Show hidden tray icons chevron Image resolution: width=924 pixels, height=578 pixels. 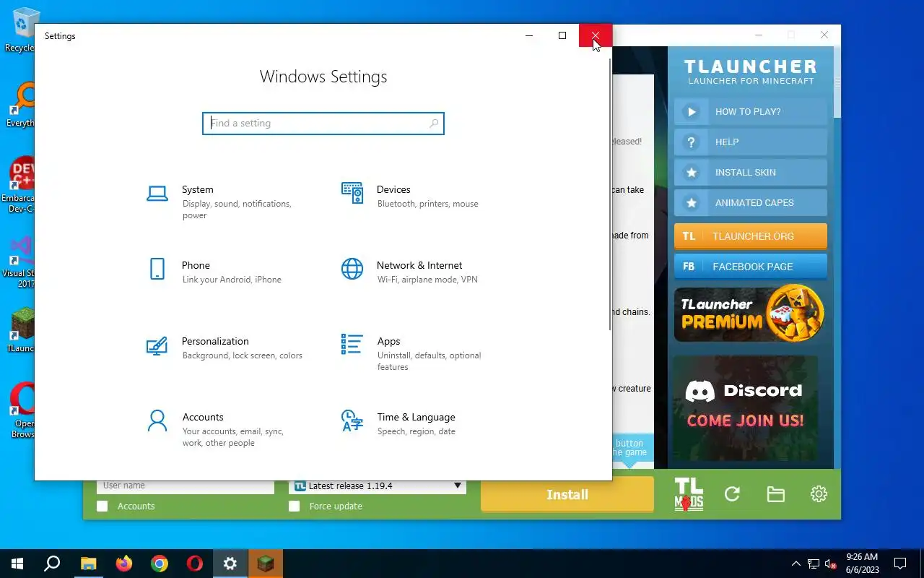796,564
